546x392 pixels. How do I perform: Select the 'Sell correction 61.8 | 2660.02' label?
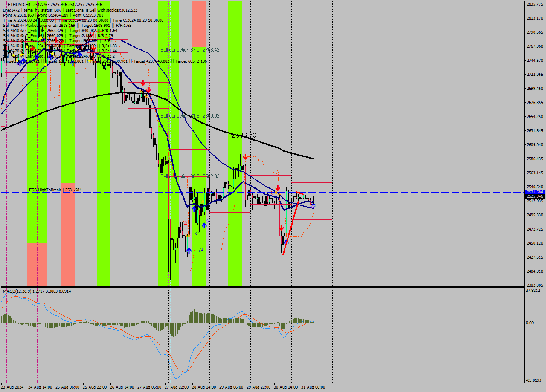pyautogui.click(x=190, y=116)
